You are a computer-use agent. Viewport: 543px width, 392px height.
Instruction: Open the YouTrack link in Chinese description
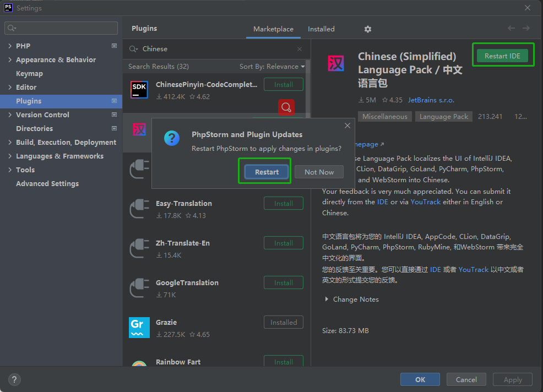coord(474,269)
